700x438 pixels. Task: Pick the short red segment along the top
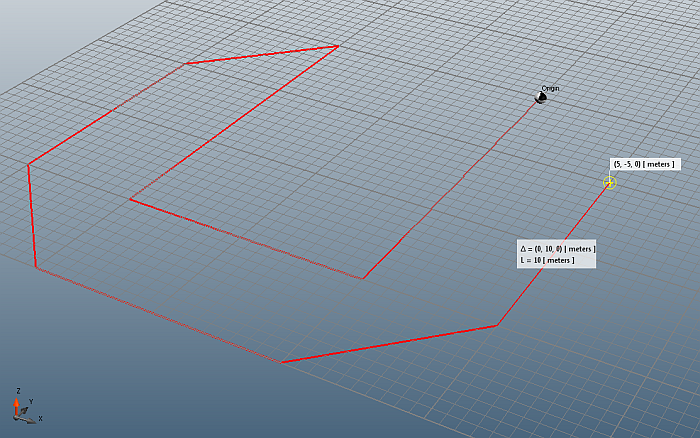262,54
